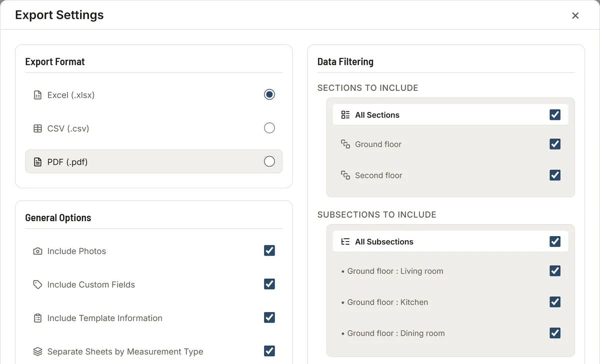The width and height of the screenshot is (600, 364).
Task: Click the Second floor section icon
Action: pyautogui.click(x=345, y=175)
